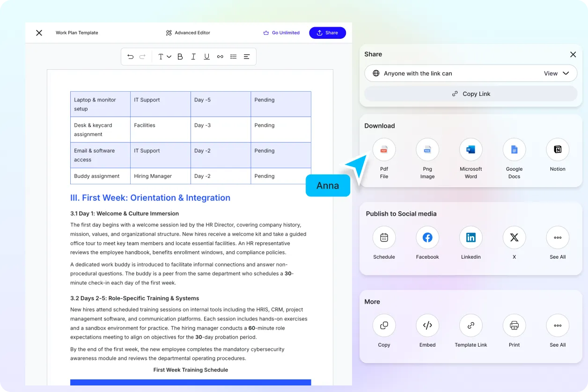Screen dimensions: 588x392
Task: Click the 'Hiring Manager' table cell
Action: point(161,176)
